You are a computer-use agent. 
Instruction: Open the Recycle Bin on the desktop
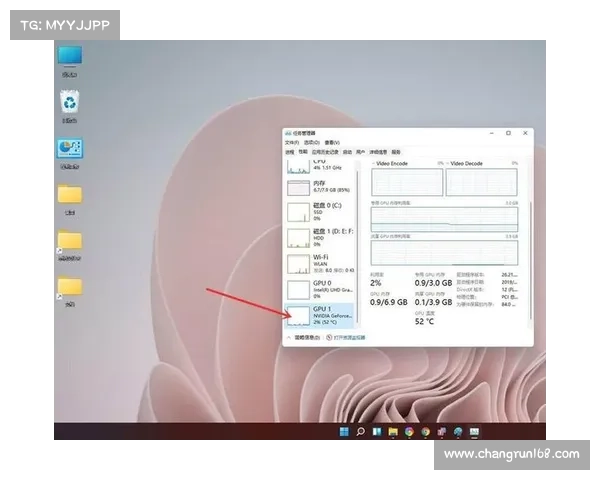(x=70, y=102)
